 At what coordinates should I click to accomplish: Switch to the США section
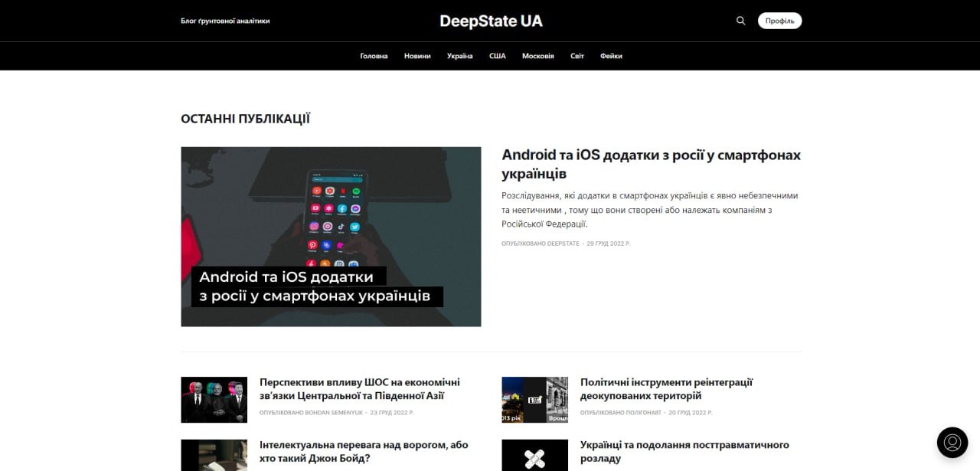[498, 56]
